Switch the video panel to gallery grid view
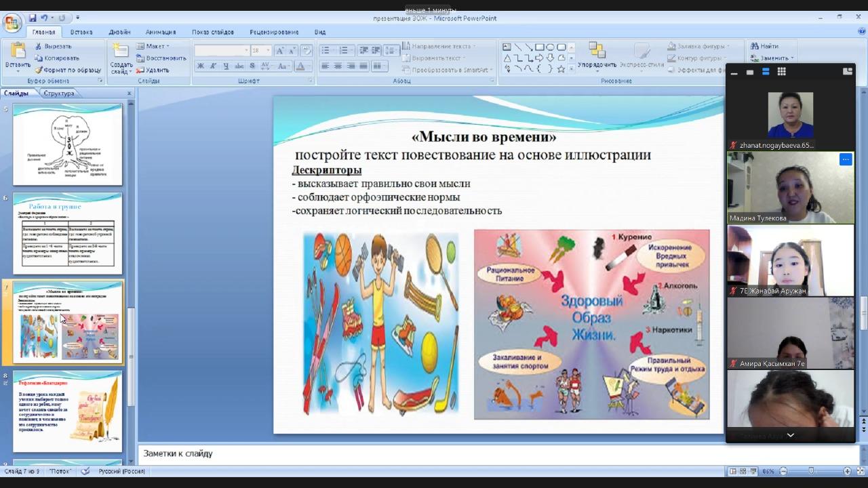Viewport: 868px width, 488px height. [781, 71]
